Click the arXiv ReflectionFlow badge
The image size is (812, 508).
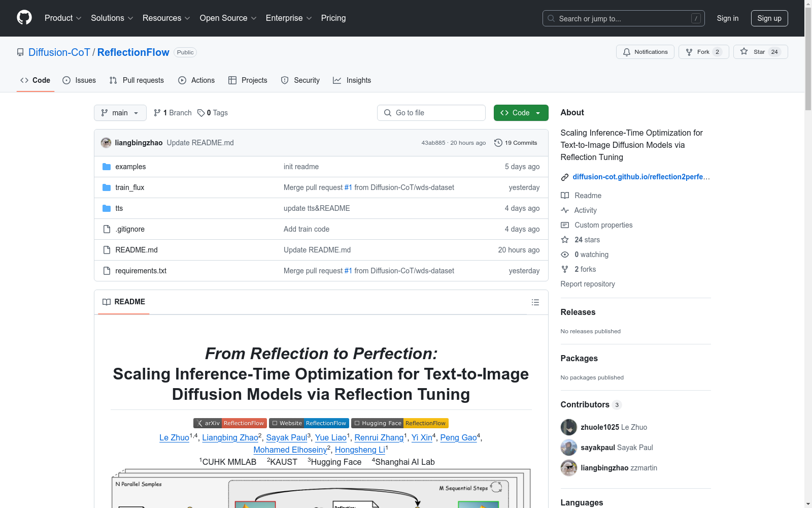pos(230,423)
